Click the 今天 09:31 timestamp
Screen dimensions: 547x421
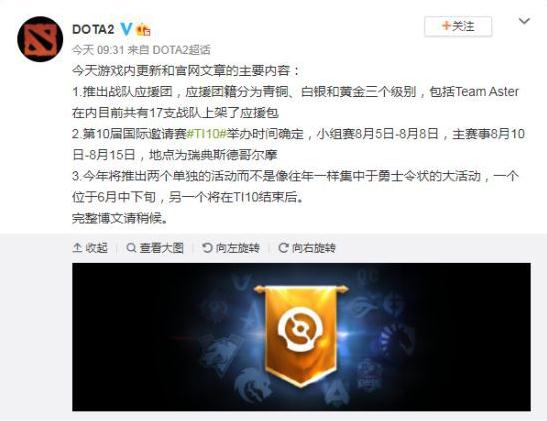[98, 50]
